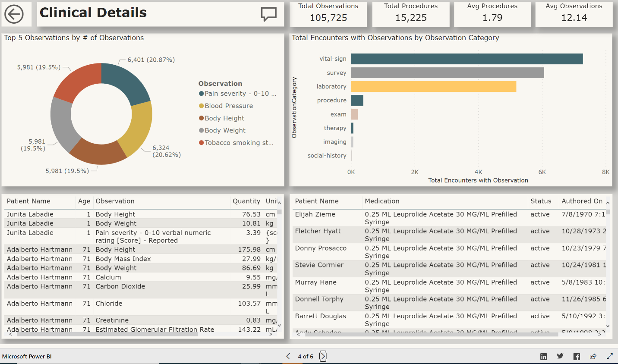Select Carbon Dioxide observation cell

(x=120, y=286)
